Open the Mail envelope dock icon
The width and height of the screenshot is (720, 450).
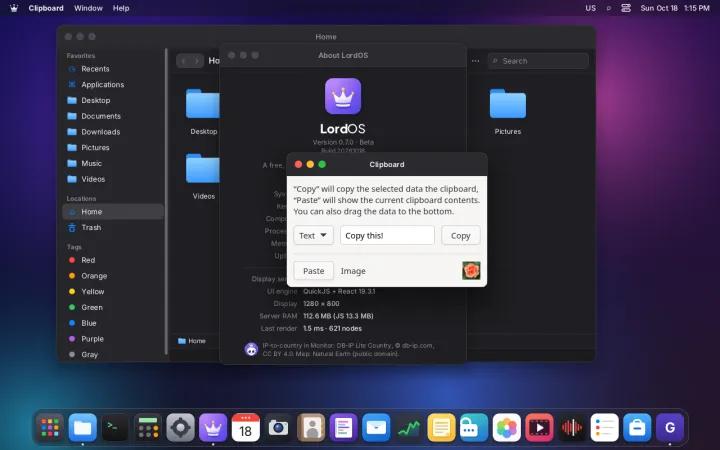[x=376, y=428]
